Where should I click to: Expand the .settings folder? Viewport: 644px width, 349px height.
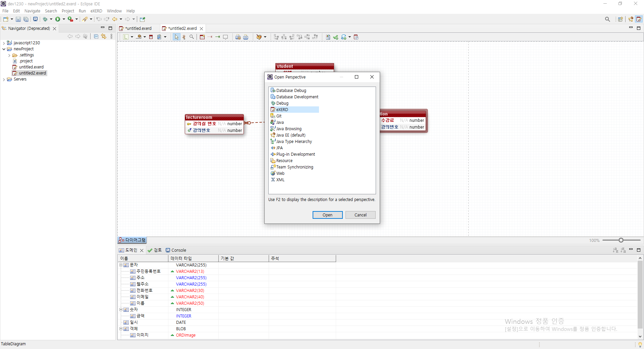pos(9,55)
